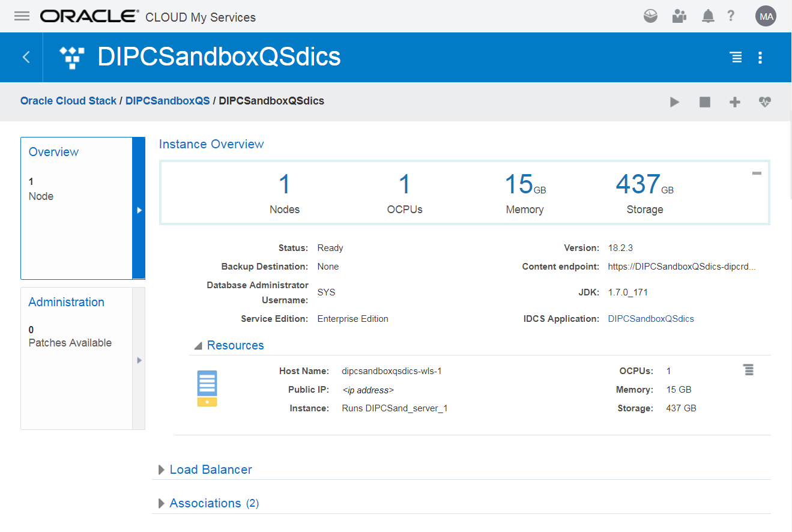The image size is (792, 532).
Task: Open the account usage gauge icon
Action: pyautogui.click(x=650, y=16)
